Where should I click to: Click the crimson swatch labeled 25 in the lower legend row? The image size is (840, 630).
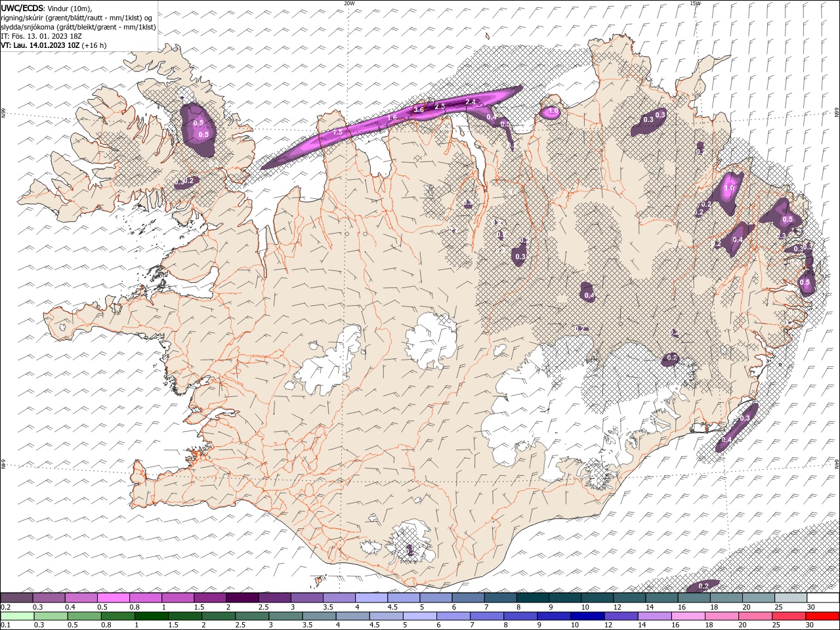click(789, 616)
